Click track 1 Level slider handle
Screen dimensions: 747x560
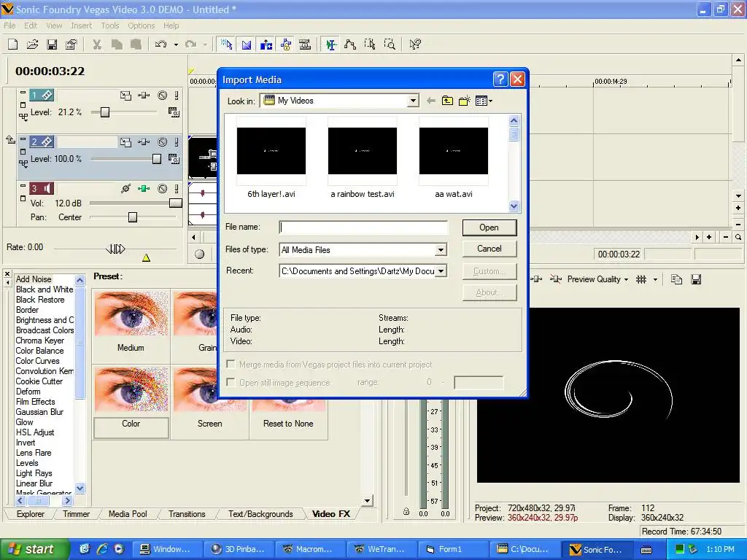(105, 112)
